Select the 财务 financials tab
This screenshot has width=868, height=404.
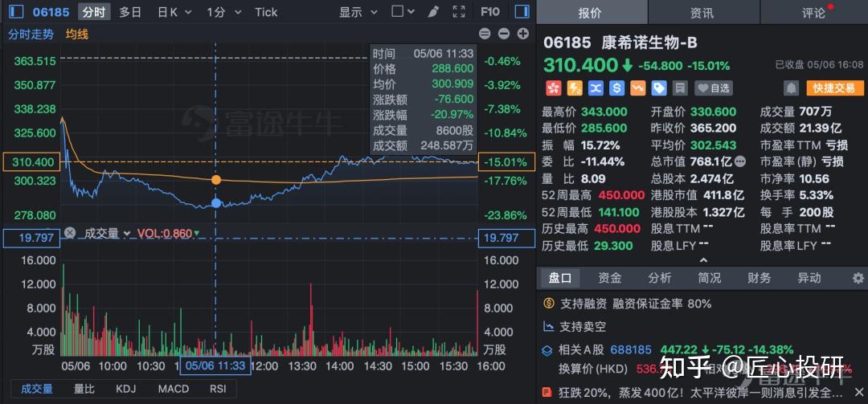759,278
